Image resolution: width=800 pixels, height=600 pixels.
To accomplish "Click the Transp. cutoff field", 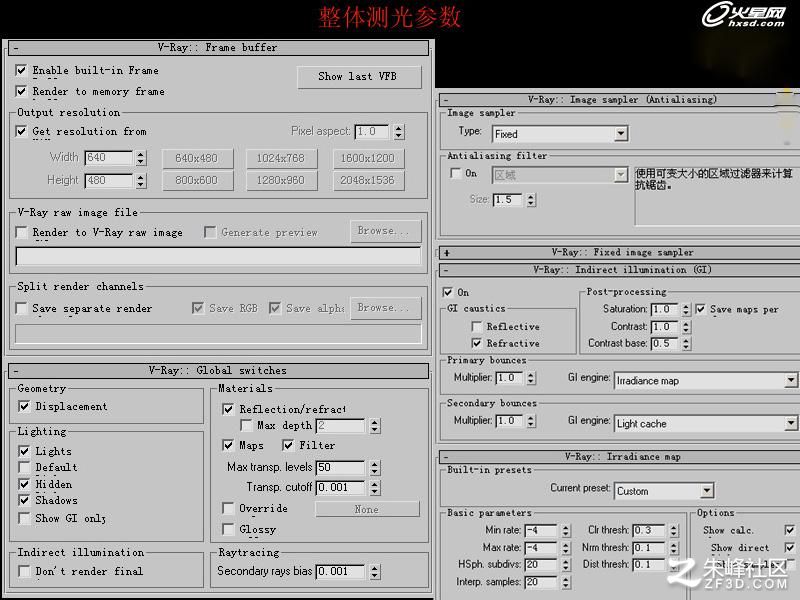I will [x=340, y=488].
